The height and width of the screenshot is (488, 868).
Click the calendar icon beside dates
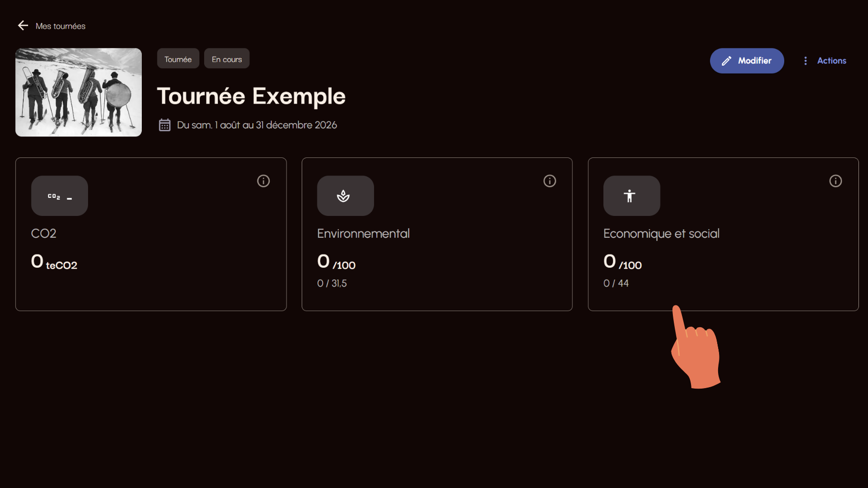coord(165,125)
